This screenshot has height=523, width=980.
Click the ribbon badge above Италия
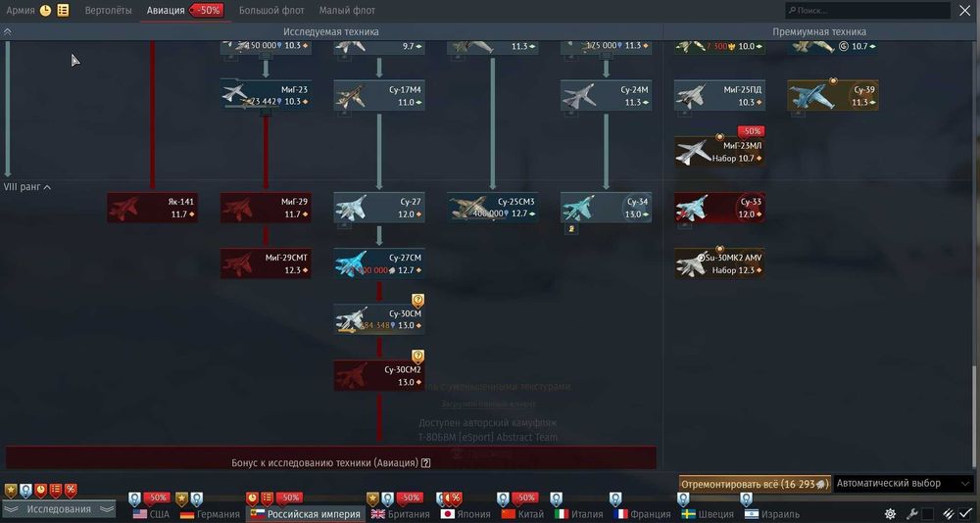pyautogui.click(x=557, y=499)
